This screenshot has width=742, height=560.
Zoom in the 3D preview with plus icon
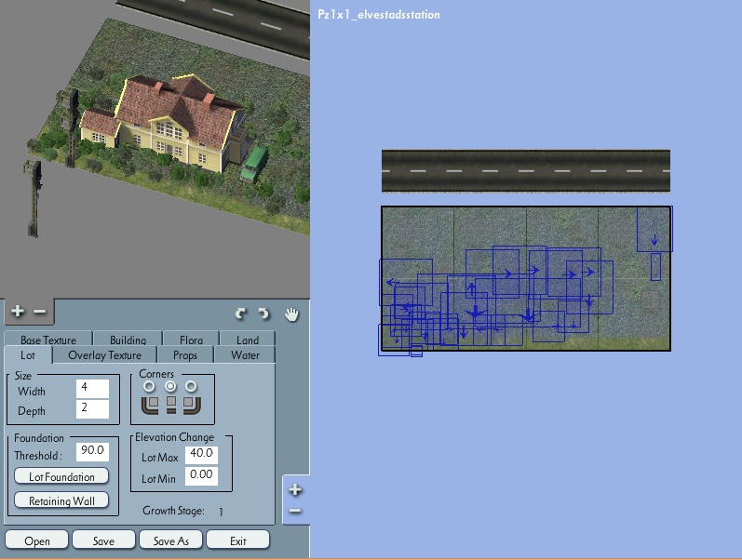[18, 311]
